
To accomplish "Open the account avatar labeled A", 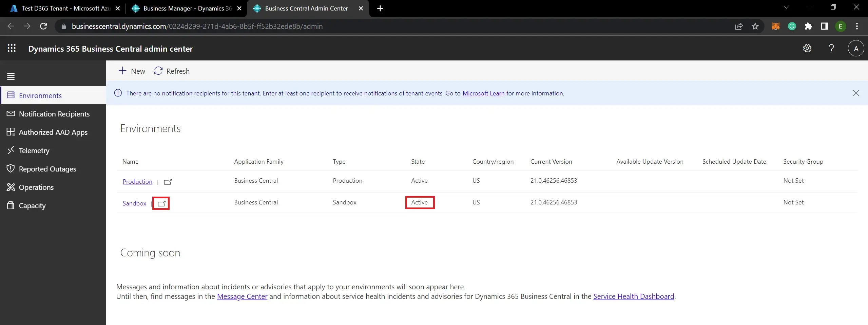I will (x=856, y=49).
